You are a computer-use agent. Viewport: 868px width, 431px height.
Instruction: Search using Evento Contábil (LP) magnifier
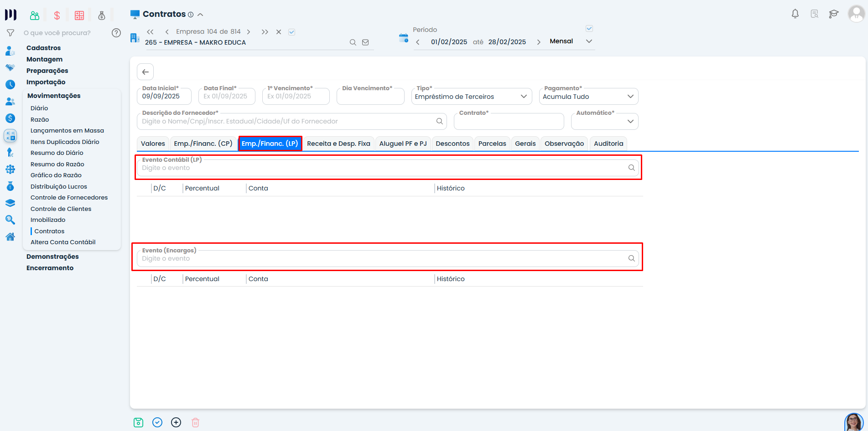(631, 168)
